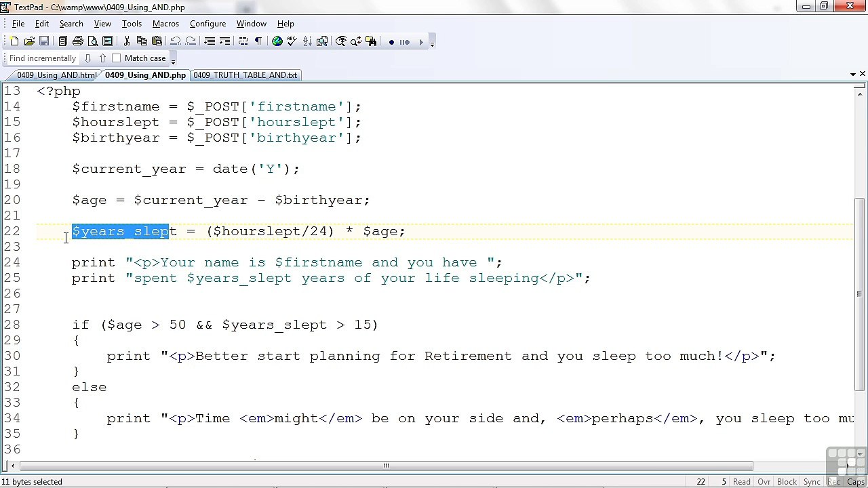Click "11 bytes selected" in the status bar
The width and height of the screenshot is (868, 488).
pos(33,482)
